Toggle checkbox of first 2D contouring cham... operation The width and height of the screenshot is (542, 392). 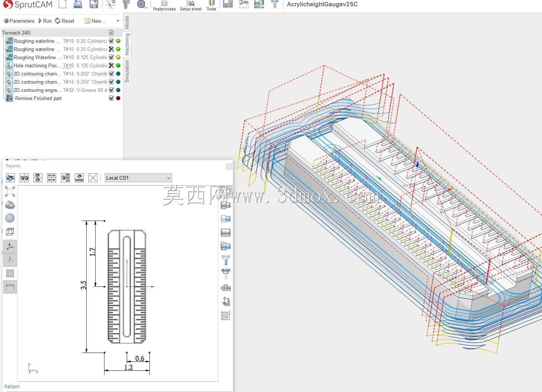pos(111,74)
